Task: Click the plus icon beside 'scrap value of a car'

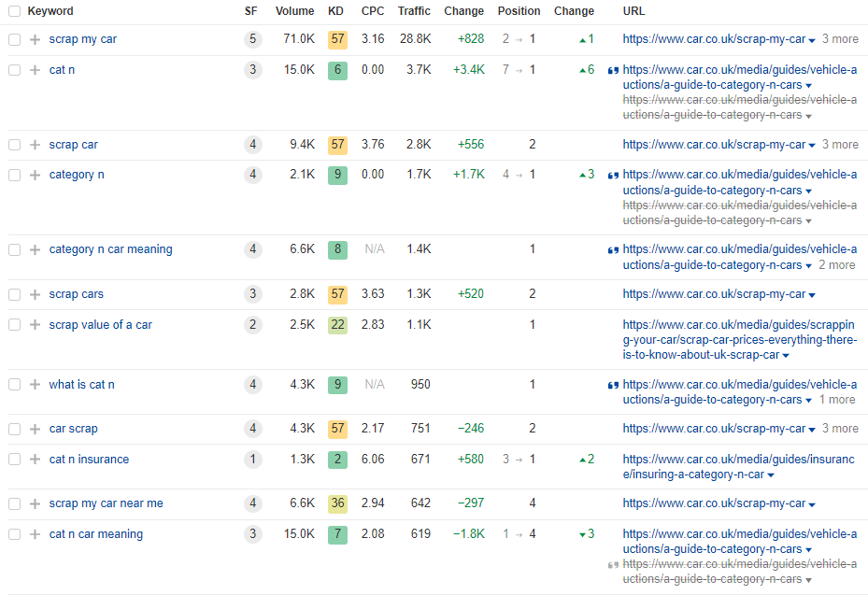Action: [x=35, y=325]
